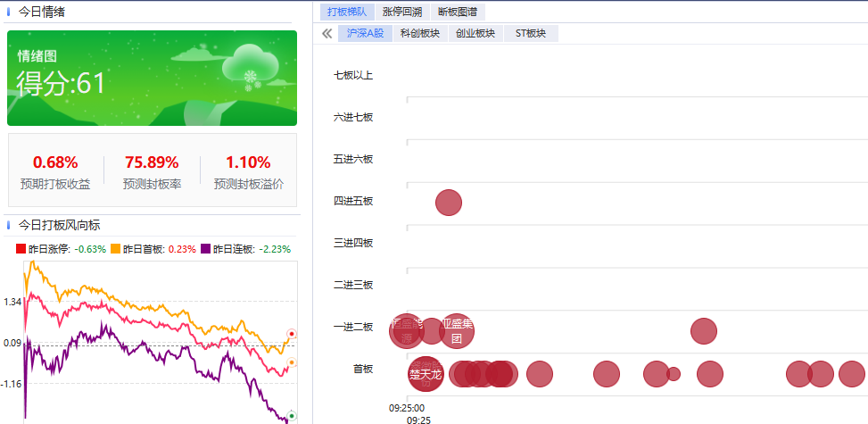Filter by 科创板块
The image size is (868, 424).
tap(420, 33)
